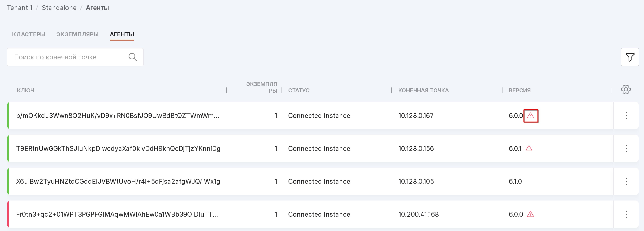Open kebab menu for agent 10.128.0.105

[626, 181]
